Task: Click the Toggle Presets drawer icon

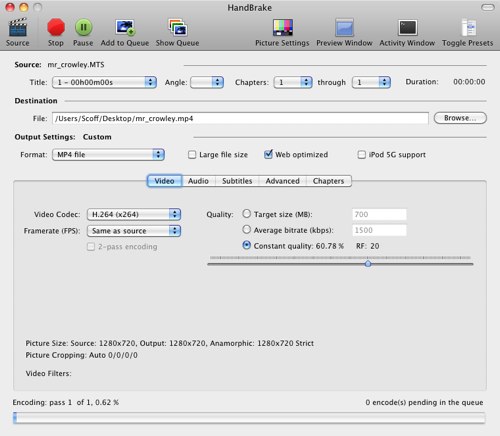Action: tap(468, 27)
